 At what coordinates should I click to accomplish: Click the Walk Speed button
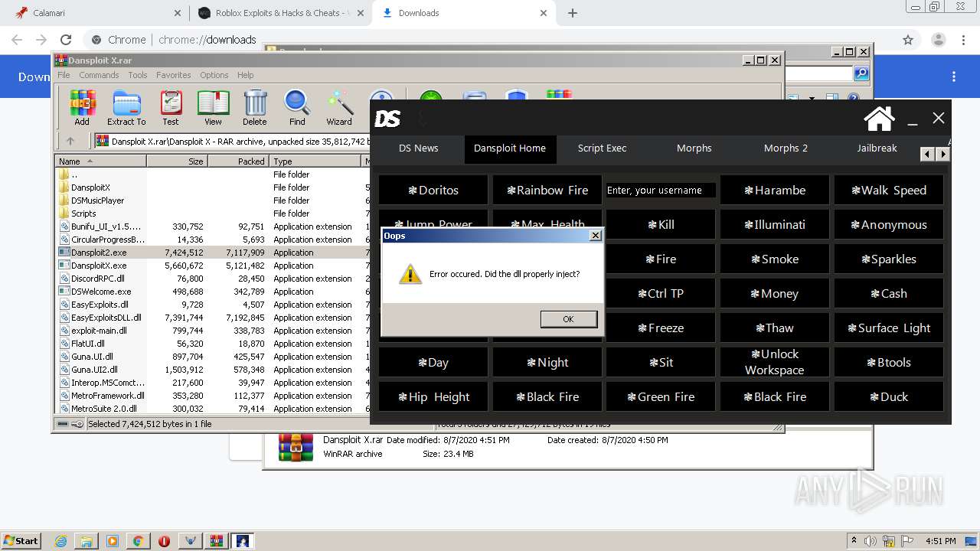[x=889, y=190]
